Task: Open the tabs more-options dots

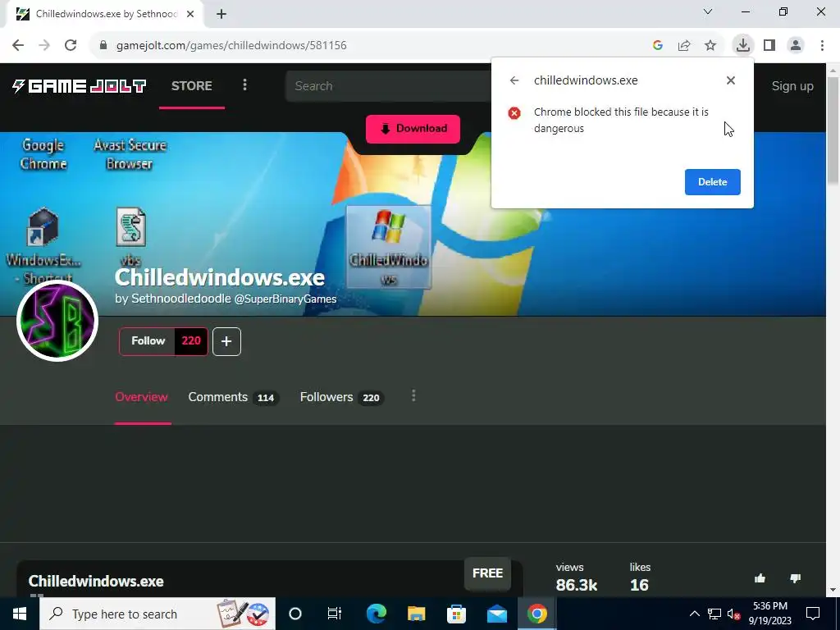Action: click(x=413, y=396)
